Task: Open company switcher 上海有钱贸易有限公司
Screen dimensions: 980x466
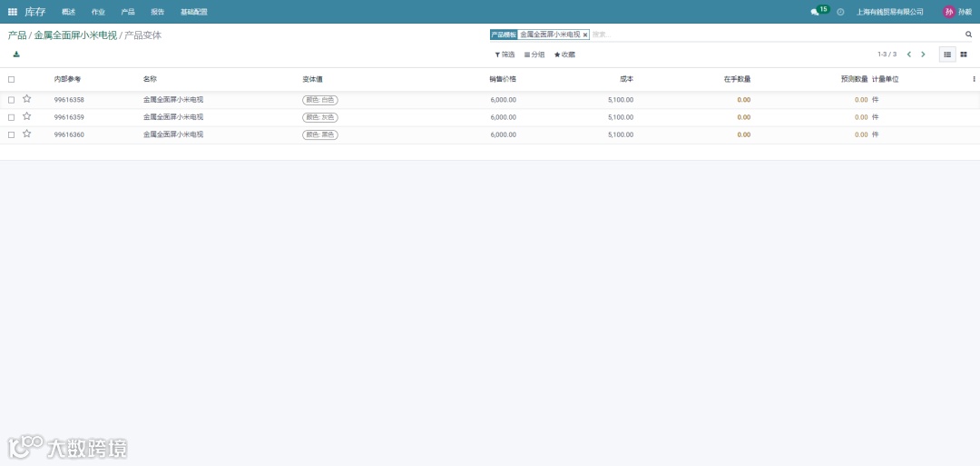Action: 890,12
